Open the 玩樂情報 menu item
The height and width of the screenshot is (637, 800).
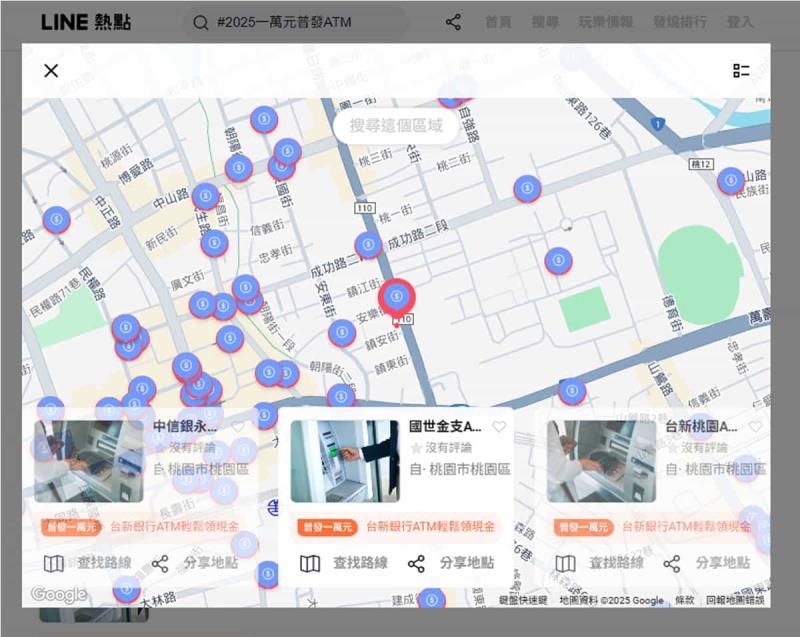coord(607,21)
